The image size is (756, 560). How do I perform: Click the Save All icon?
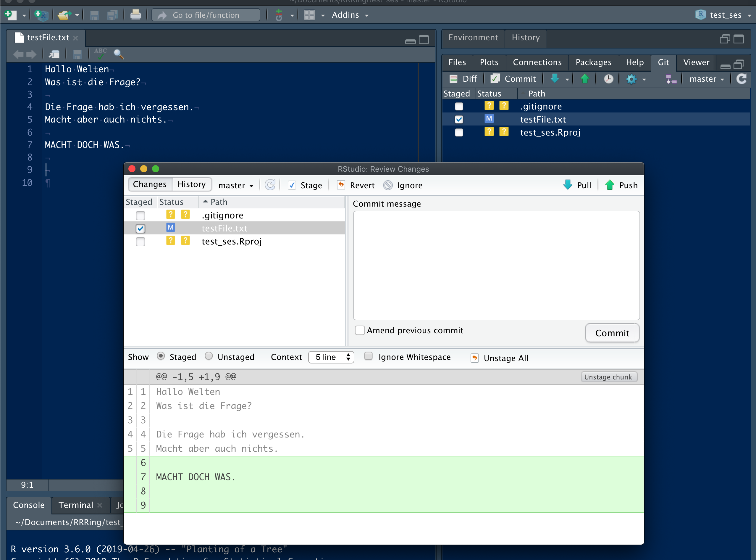(x=112, y=15)
